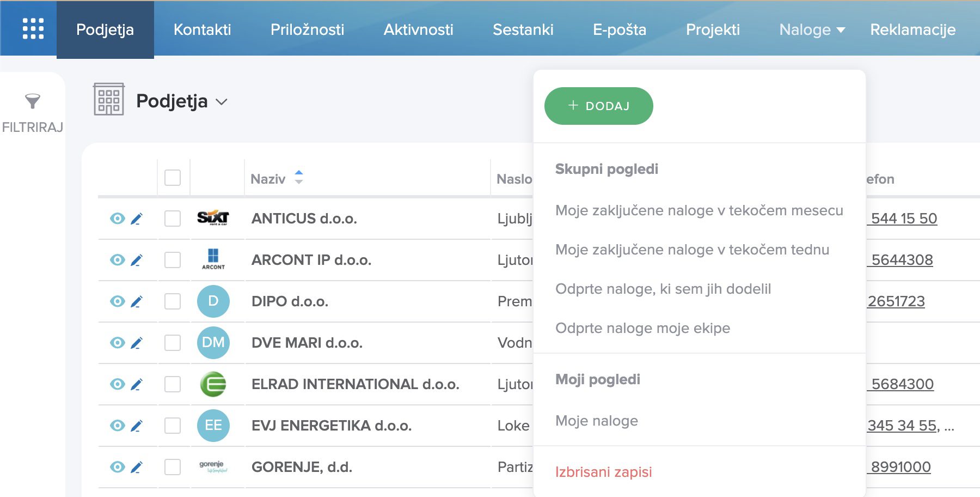
Task: Expand the Naloge navigation dropdown
Action: click(811, 30)
